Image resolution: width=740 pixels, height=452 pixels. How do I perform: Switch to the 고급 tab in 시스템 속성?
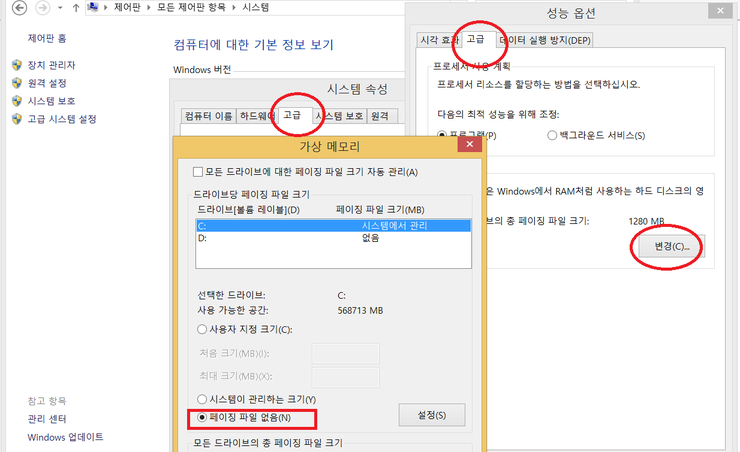[x=294, y=115]
